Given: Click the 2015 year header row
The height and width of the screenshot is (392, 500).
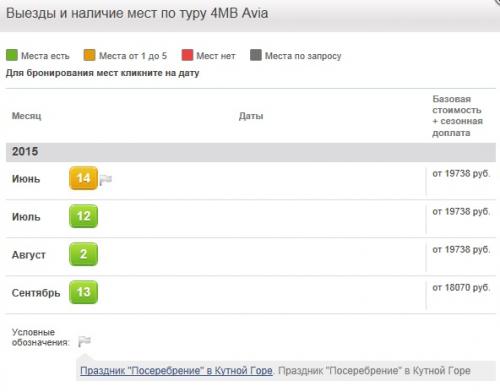Looking at the screenshot, I should [x=251, y=152].
